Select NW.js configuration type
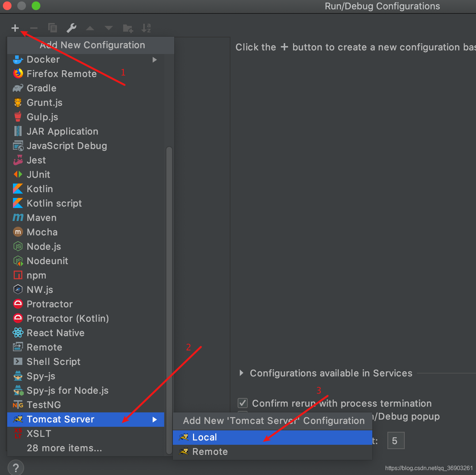 pos(86,290)
